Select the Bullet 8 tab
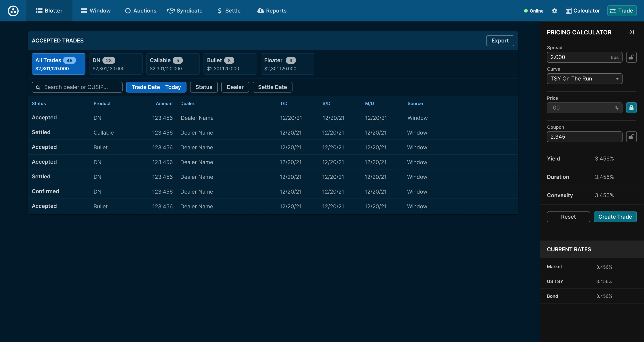This screenshot has width=644, height=342. tap(230, 64)
